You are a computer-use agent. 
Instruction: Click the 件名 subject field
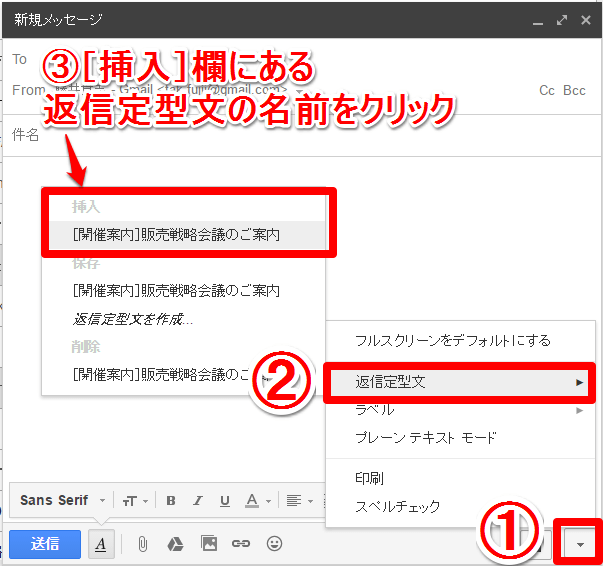tap(300, 135)
